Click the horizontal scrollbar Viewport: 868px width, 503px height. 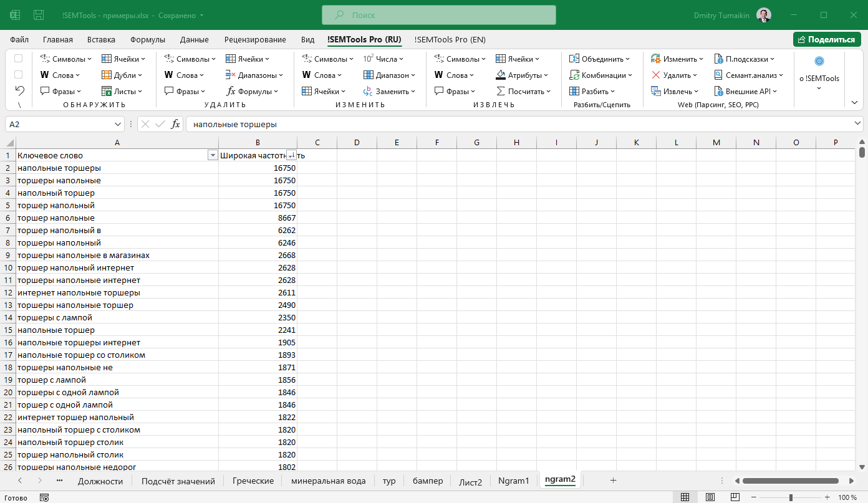point(791,481)
